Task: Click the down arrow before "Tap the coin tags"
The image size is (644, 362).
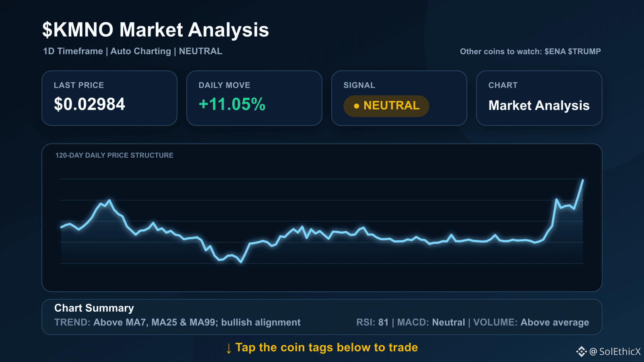Action: point(229,348)
